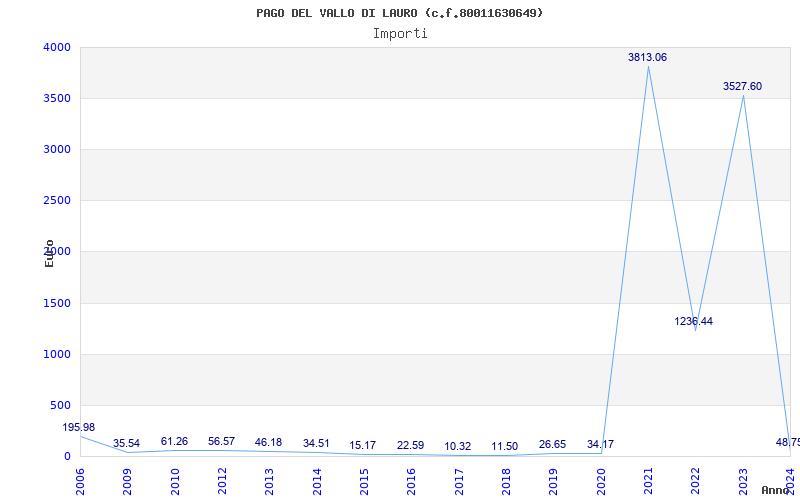Select the 61.26 value label
Viewport: 800px width, 500px height.
(174, 442)
